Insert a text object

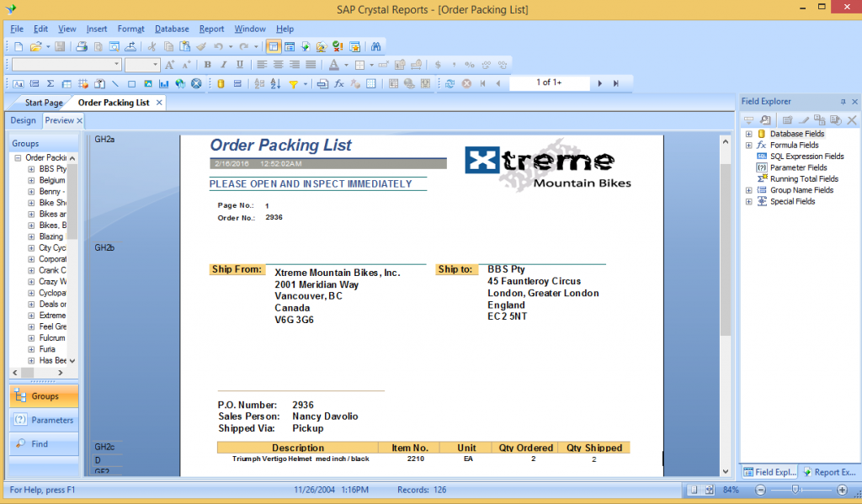(x=19, y=83)
